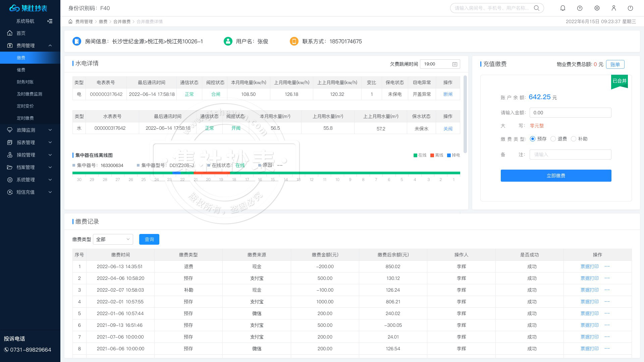This screenshot has width=644, height=362.
Task: Open the 缴费类型 dropdown showing 全部
Action: (x=113, y=239)
